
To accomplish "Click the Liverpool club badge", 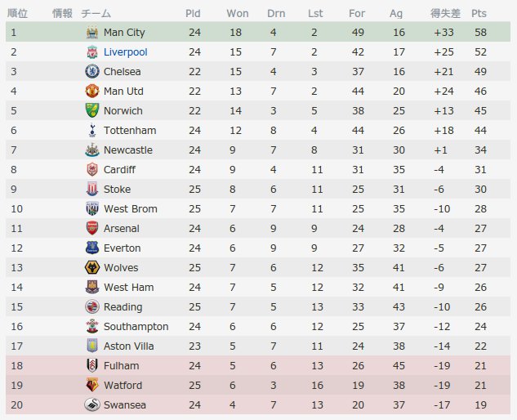I will 92,52.
